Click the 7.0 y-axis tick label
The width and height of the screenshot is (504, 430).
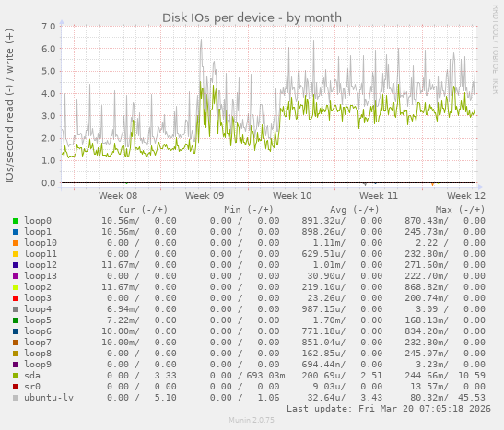pos(49,26)
